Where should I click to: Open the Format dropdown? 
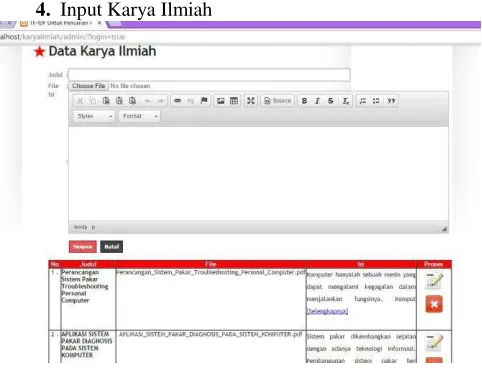pyautogui.click(x=139, y=116)
